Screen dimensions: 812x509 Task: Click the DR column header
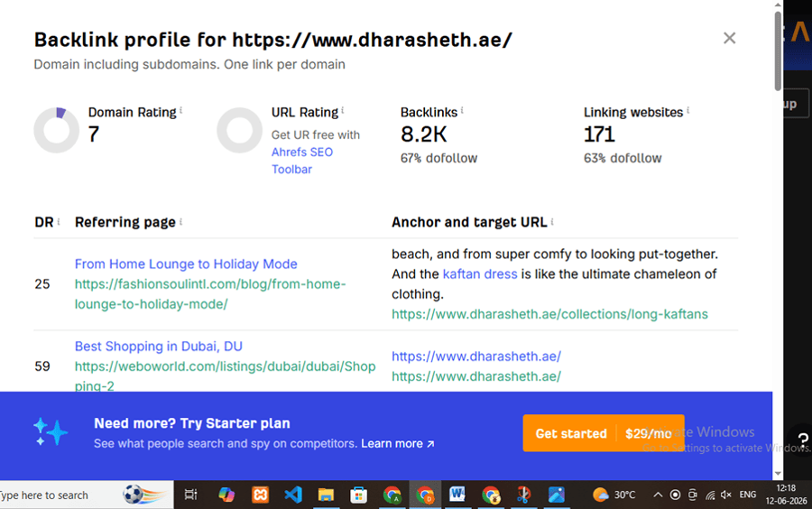click(x=44, y=222)
